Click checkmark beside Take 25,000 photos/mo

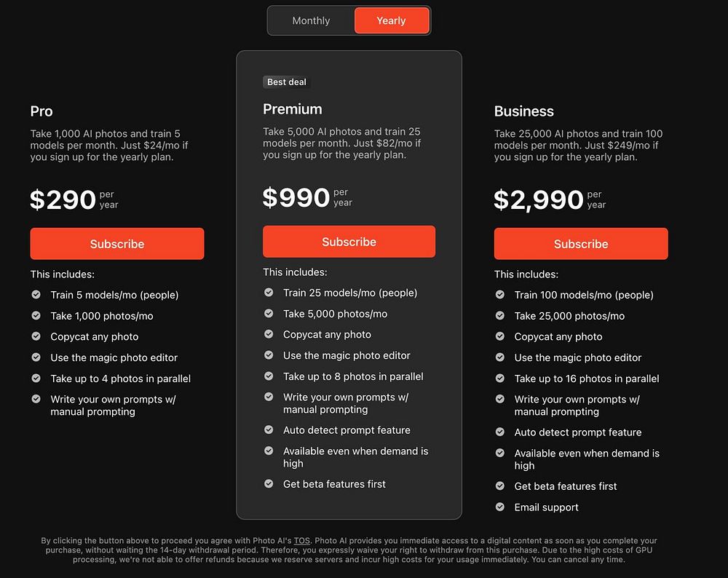tap(499, 315)
